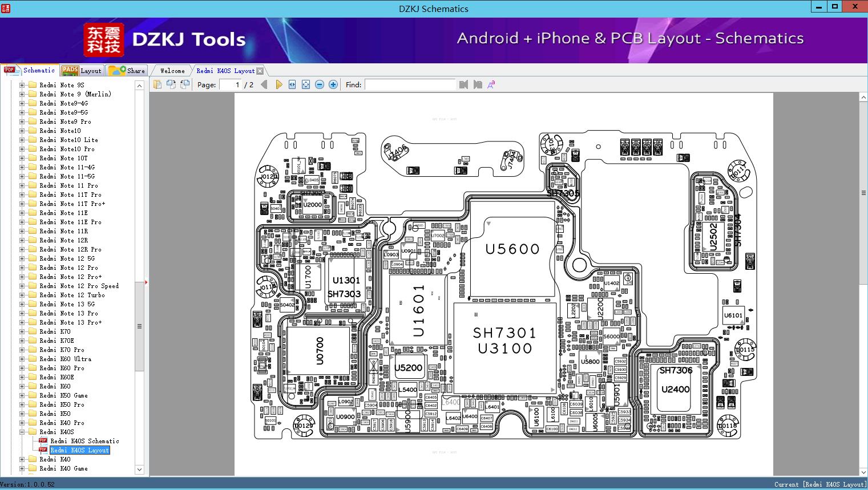Switch to the PADS Layout tab
Image resolution: width=868 pixels, height=490 pixels.
tap(82, 71)
